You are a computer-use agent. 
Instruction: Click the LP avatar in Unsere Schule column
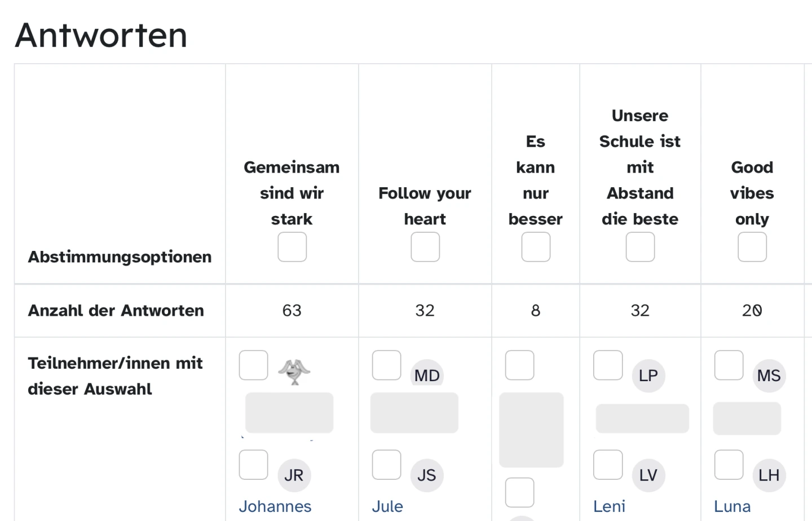648,376
